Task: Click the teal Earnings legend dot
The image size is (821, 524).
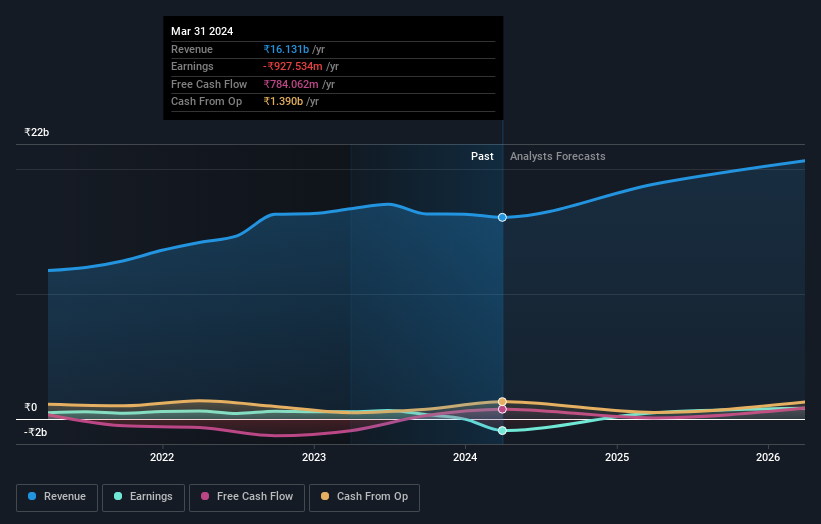Action: [118, 496]
